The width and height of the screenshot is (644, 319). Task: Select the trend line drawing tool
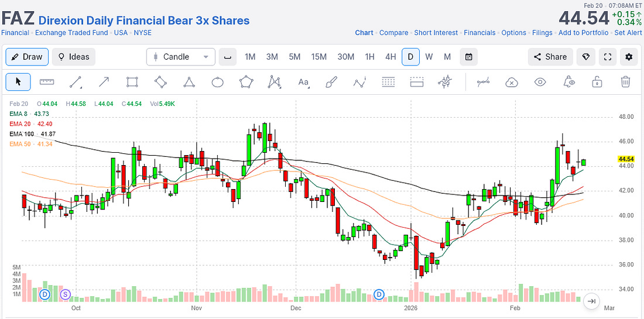[x=76, y=82]
